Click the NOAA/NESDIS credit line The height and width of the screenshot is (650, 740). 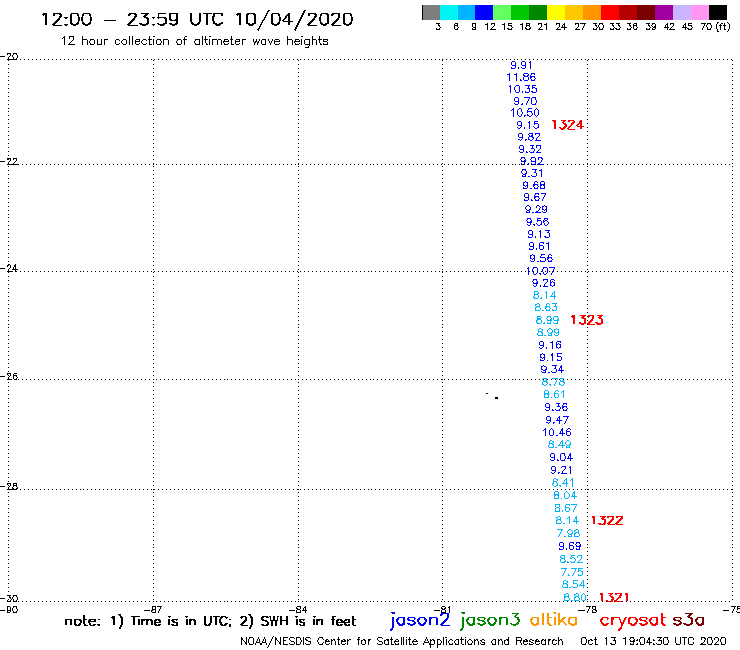point(402,642)
